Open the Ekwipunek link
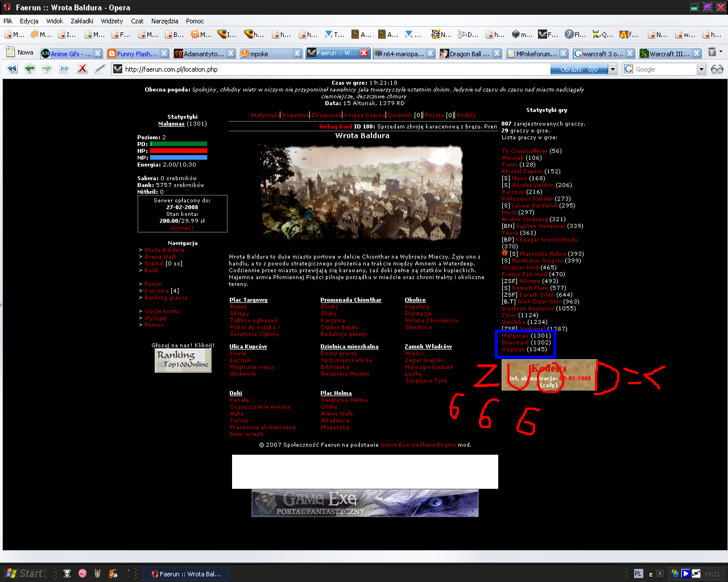Screen dimensions: 728x582 coord(326,115)
